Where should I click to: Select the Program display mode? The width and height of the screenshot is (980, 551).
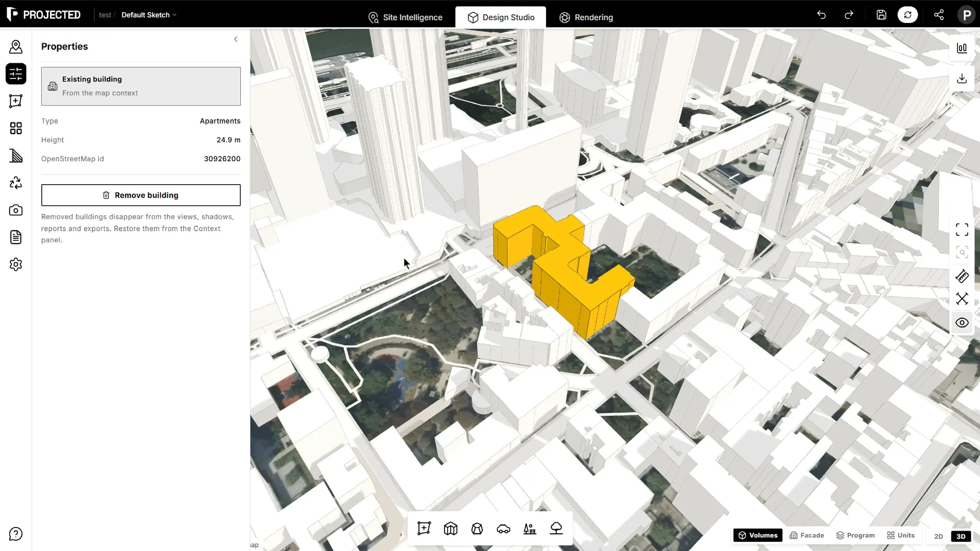coord(855,535)
